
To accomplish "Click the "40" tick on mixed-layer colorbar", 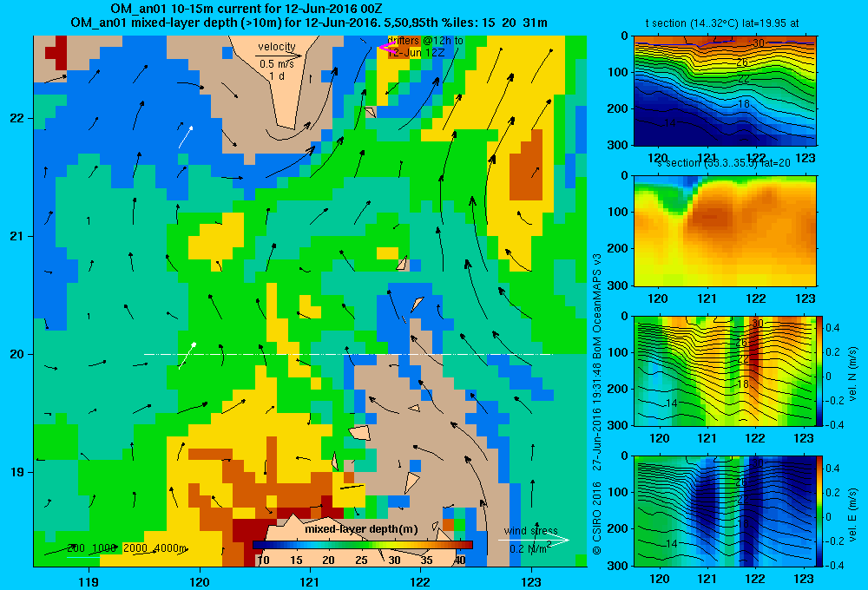I will coord(459,560).
